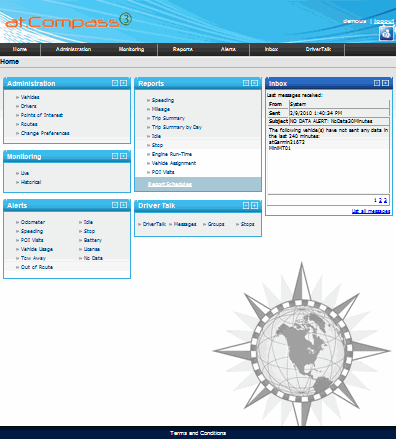Open the Monitoring menu in the navigation bar
Screen dimensions: 396x440
[x=131, y=49]
